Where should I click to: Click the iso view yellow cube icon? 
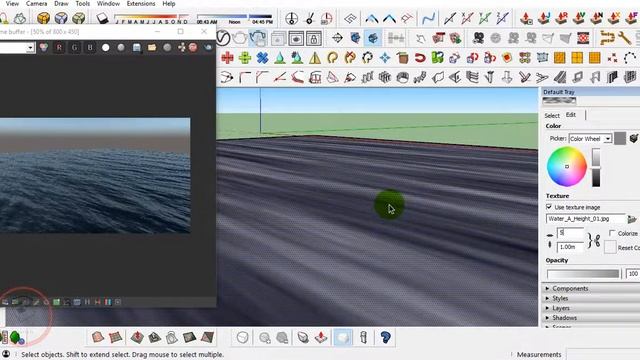point(43,18)
